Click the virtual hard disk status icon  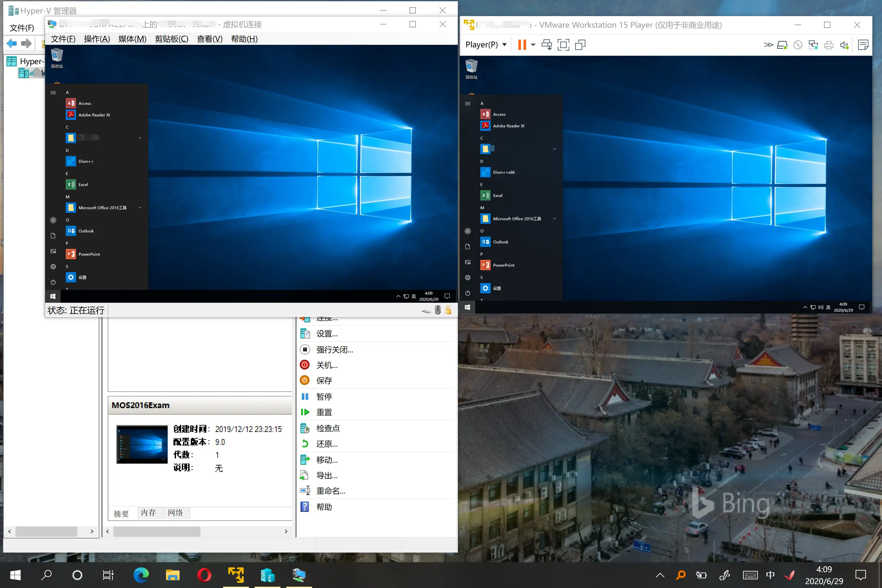tap(782, 44)
